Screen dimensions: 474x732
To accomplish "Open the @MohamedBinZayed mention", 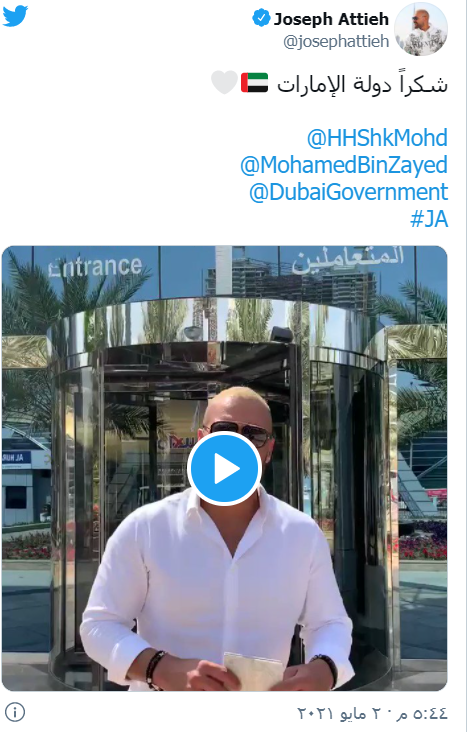I will tap(344, 165).
